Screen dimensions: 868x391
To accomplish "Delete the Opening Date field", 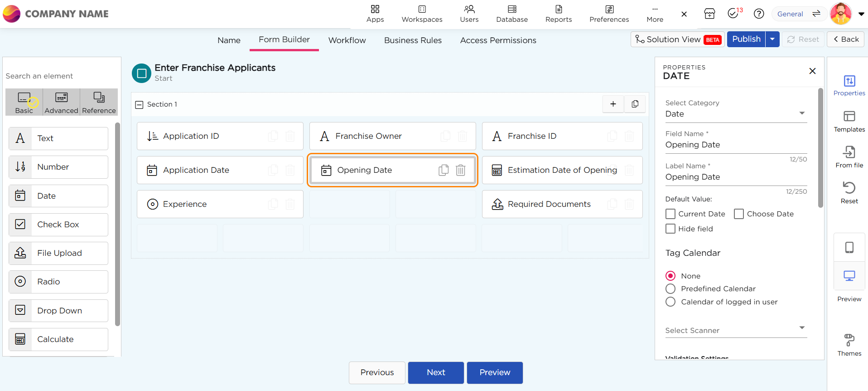I will point(460,170).
